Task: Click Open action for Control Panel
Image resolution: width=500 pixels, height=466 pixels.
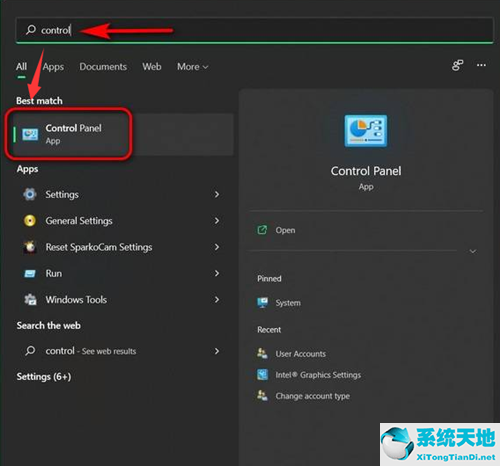Action: click(285, 230)
